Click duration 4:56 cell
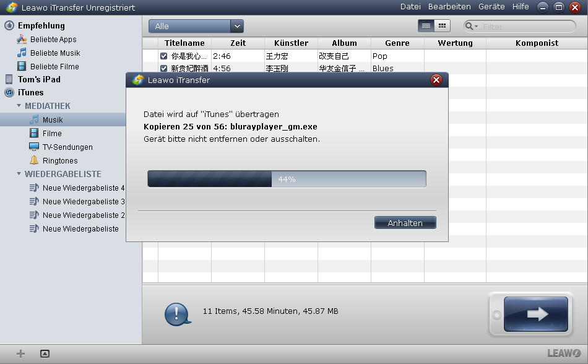This screenshot has height=364, width=588. click(x=238, y=68)
